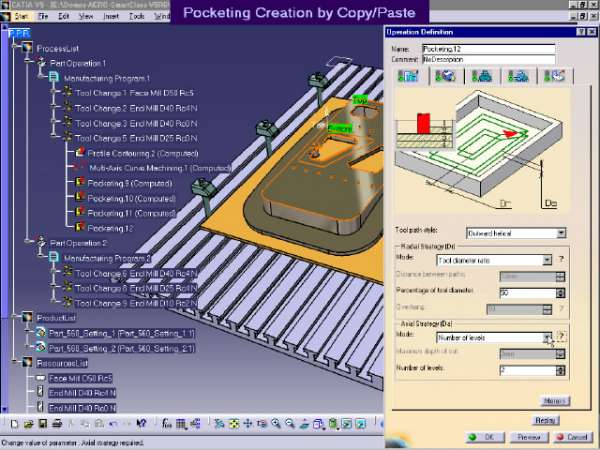Click the Hide/Show icon
This screenshot has width=600, height=450.
pos(346,424)
